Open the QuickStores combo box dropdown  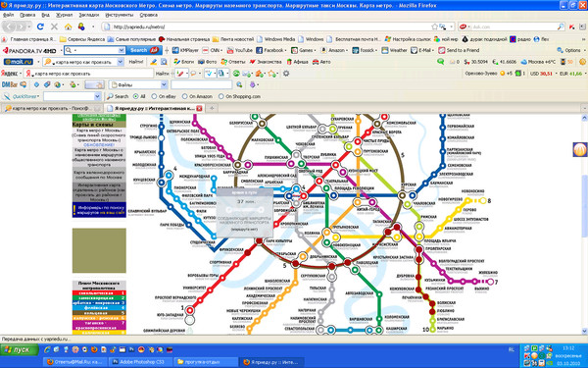pos(97,96)
